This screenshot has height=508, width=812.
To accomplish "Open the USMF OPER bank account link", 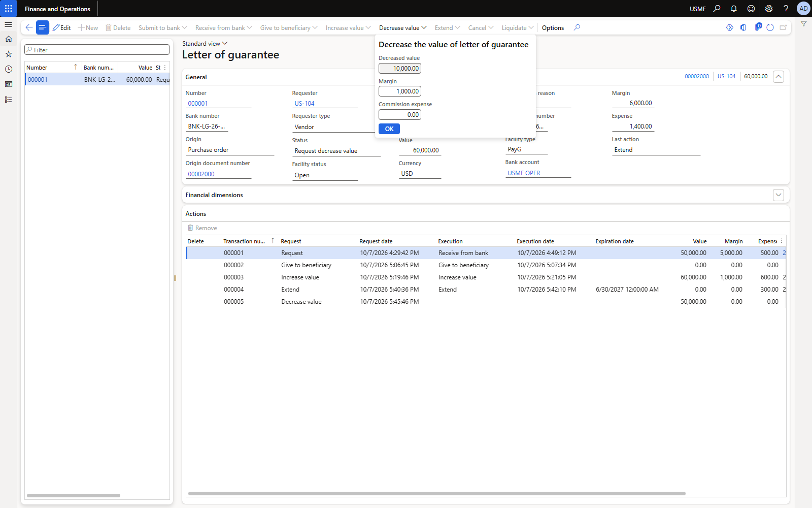I will [x=524, y=173].
